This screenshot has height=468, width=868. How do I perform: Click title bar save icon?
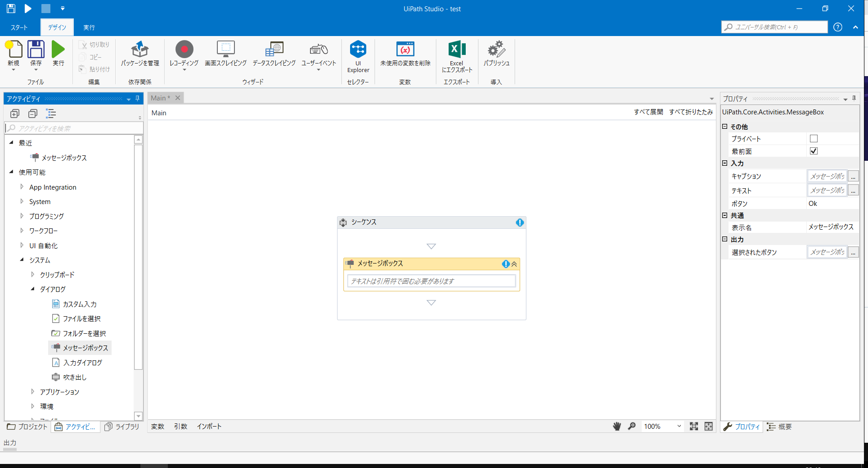coord(11,8)
